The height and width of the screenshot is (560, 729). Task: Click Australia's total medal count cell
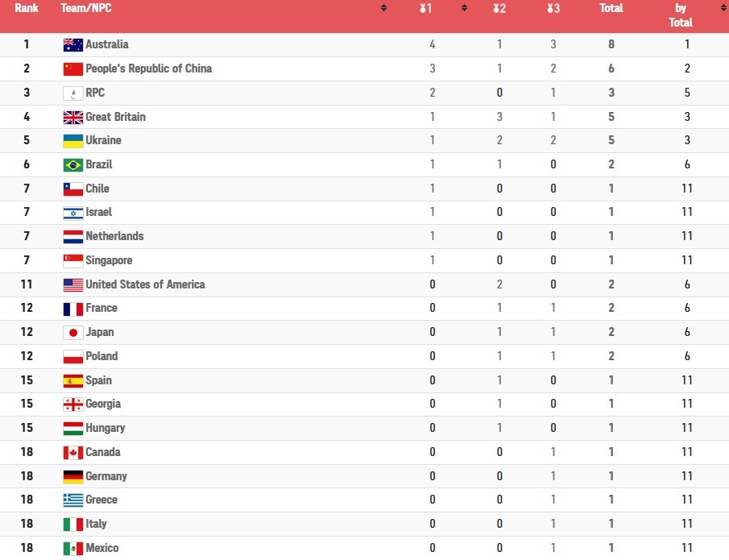click(x=611, y=44)
